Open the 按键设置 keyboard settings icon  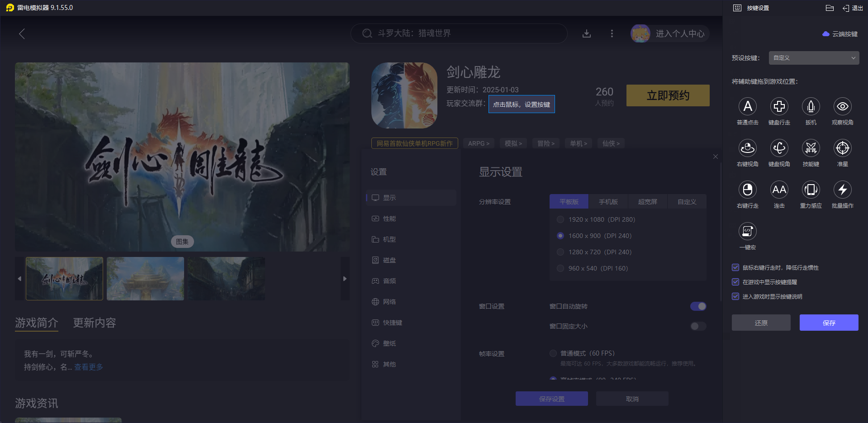pyautogui.click(x=737, y=8)
